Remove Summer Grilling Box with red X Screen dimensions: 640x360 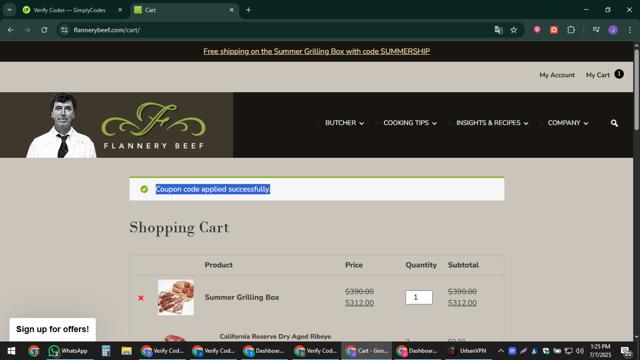click(x=141, y=298)
